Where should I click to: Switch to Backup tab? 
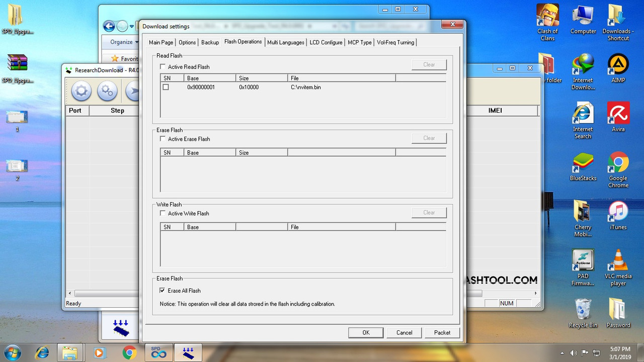(x=210, y=42)
